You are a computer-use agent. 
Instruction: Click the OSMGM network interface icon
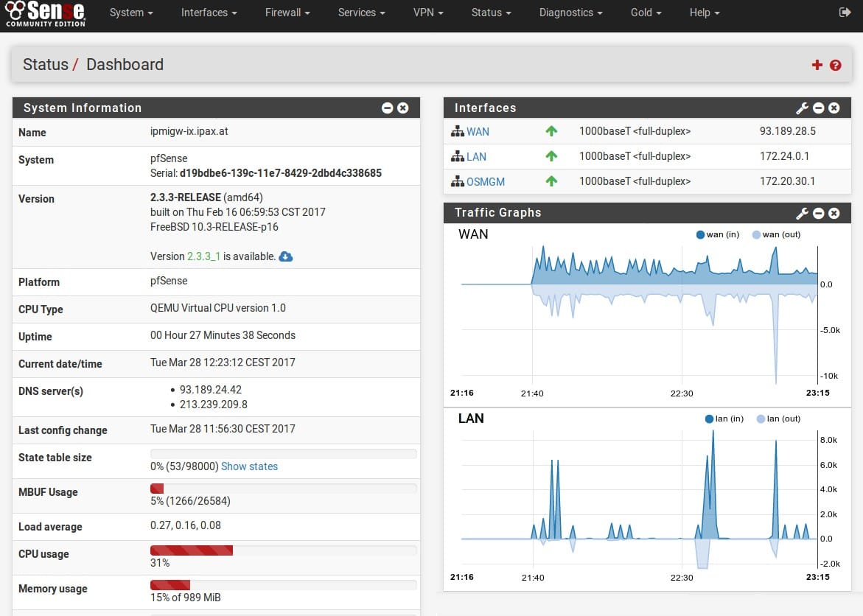(458, 181)
